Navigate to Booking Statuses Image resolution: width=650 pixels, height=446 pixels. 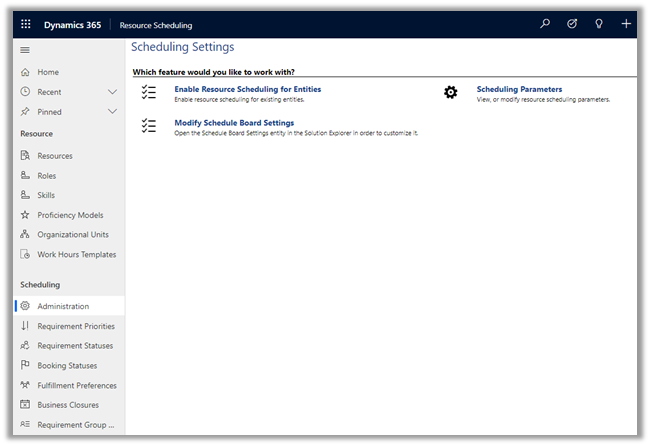(x=67, y=366)
